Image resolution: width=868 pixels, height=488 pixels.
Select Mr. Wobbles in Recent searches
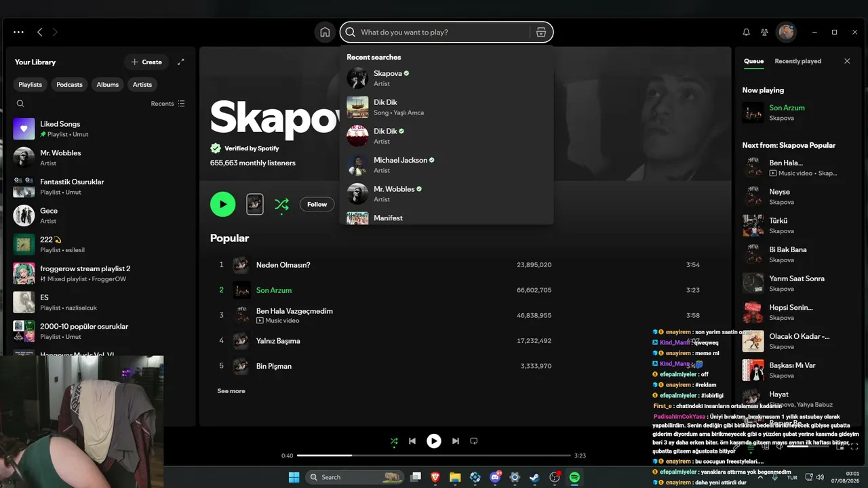click(x=446, y=194)
